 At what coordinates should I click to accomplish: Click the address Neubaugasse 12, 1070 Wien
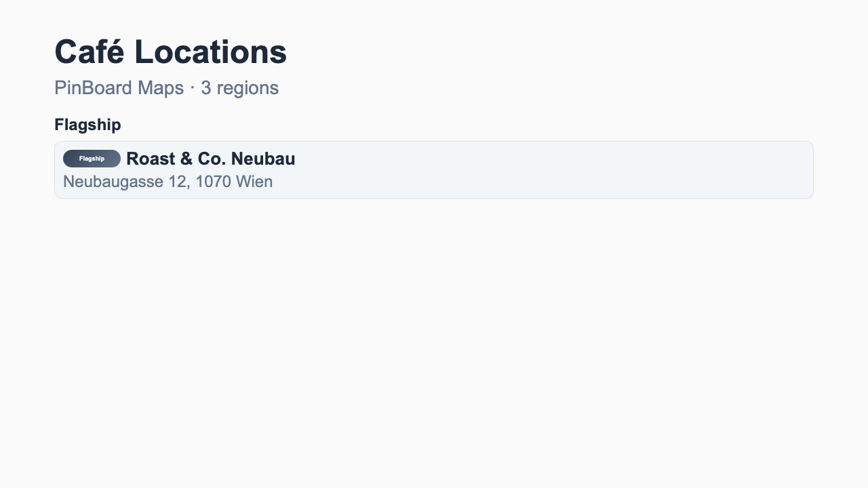pos(168,181)
